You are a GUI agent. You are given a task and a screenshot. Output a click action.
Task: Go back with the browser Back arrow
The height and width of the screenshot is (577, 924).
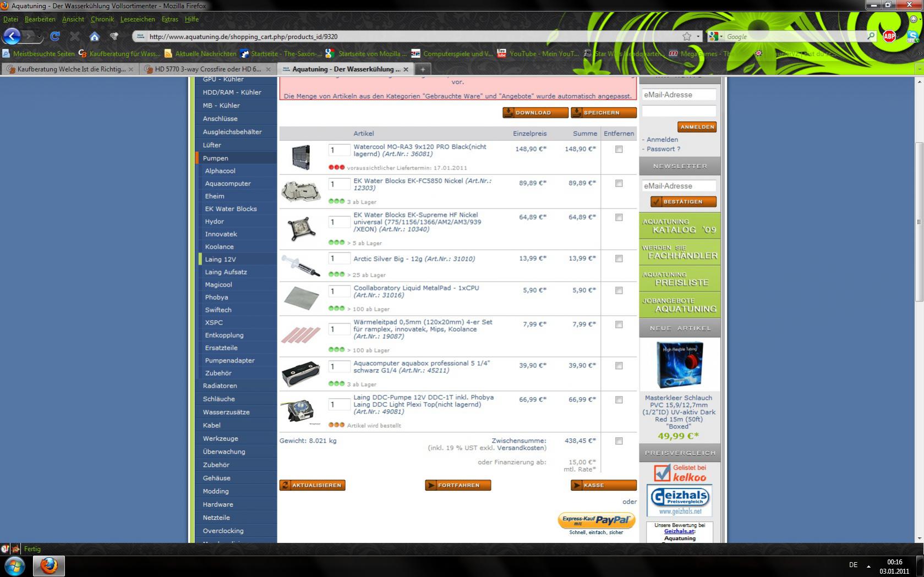[12, 36]
